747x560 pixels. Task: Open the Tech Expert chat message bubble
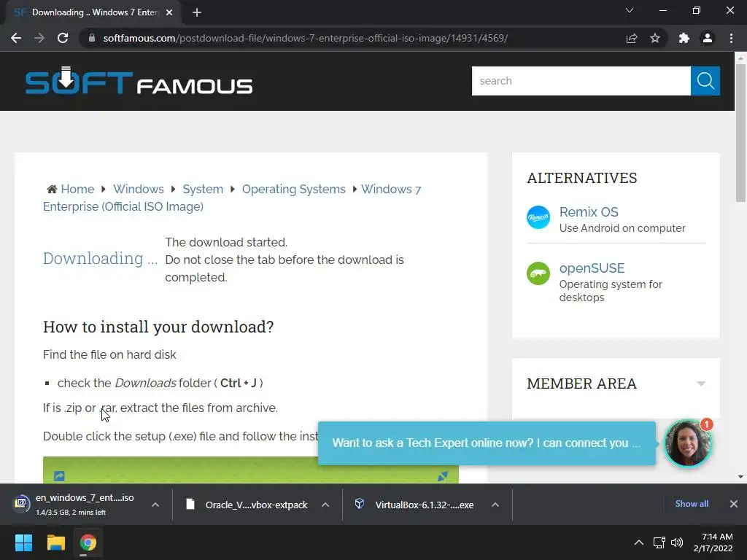487,443
